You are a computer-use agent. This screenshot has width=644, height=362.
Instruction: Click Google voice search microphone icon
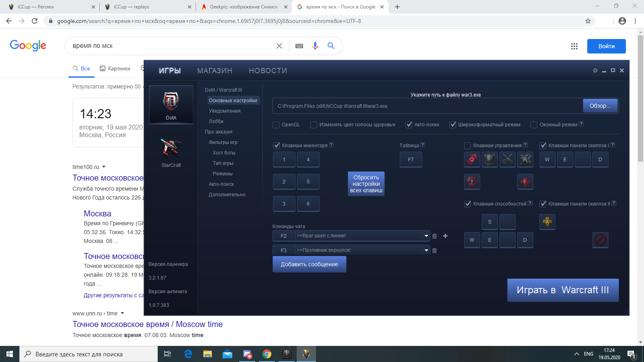pos(315,46)
